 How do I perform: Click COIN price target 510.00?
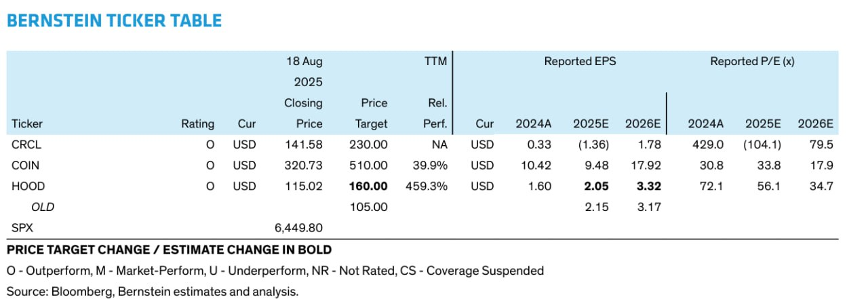coord(368,166)
